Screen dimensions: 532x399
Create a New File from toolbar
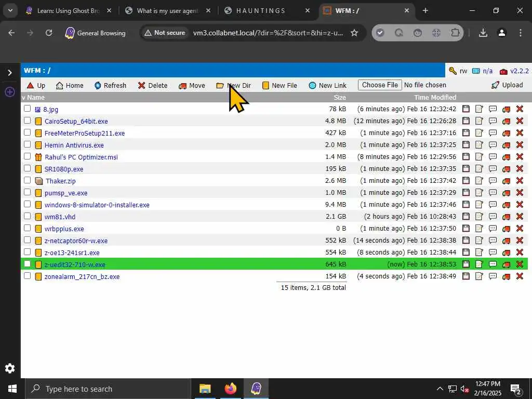point(280,86)
